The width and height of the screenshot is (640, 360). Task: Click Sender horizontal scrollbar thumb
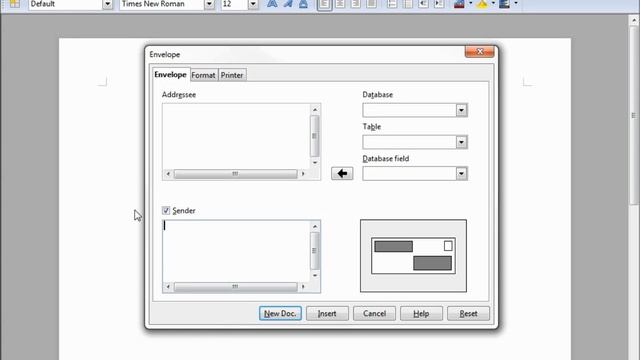point(236,287)
